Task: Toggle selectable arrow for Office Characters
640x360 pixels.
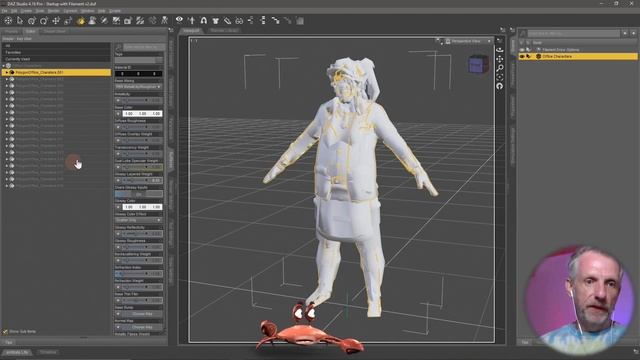Action: pyautogui.click(x=529, y=56)
